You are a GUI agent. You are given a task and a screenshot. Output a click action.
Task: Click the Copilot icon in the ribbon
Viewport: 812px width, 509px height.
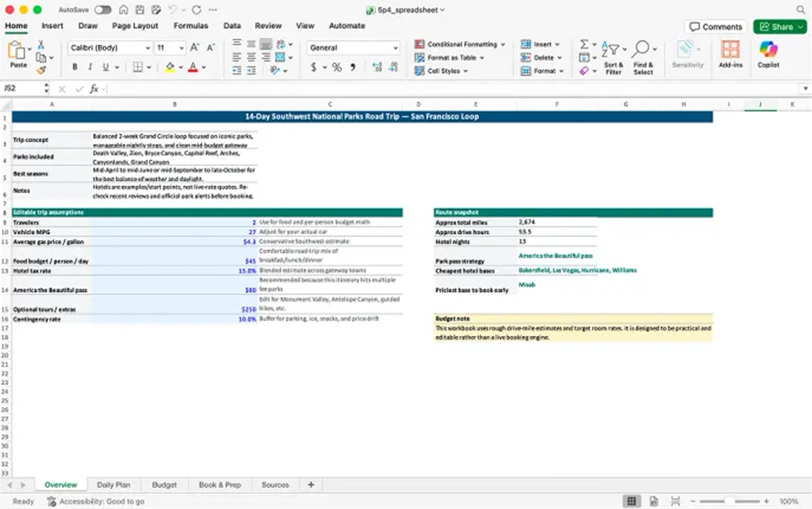click(x=768, y=50)
